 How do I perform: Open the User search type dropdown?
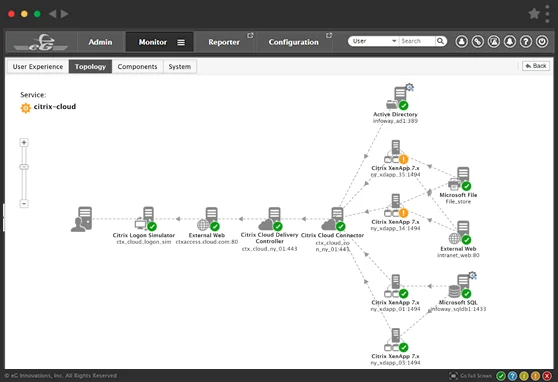[374, 41]
